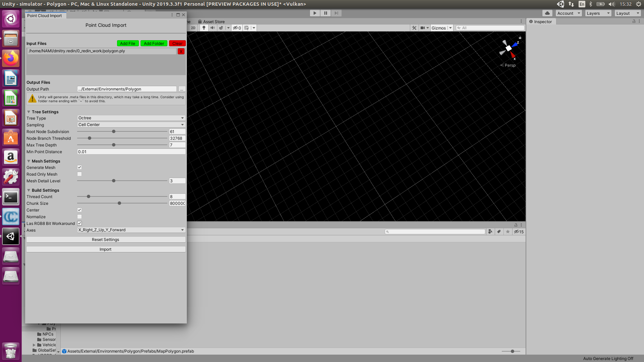Uncheck Las RGB8 Bit Workaround
This screenshot has width=644, height=362.
[79, 223]
